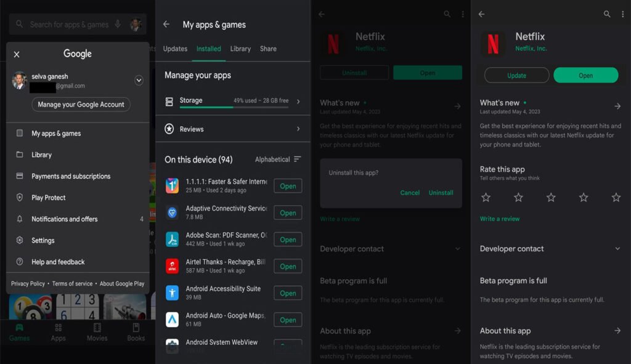Cancel the uninstall dialog
Screen dimensions: 631x364
pos(410,192)
